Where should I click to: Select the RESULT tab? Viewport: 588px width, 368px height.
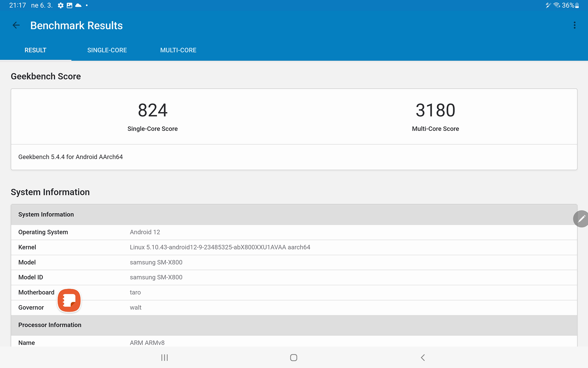point(35,50)
